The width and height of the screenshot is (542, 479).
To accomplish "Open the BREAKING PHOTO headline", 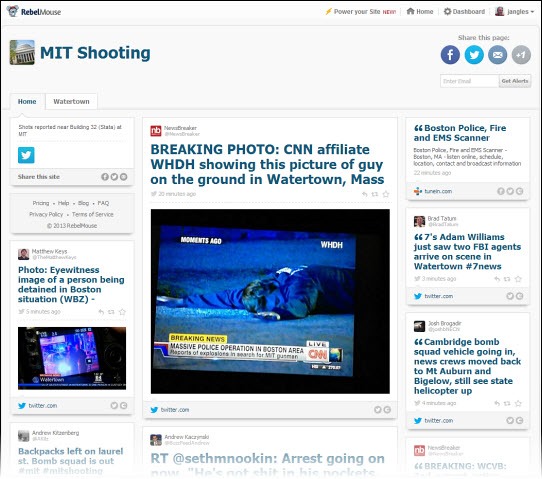I will 267,165.
